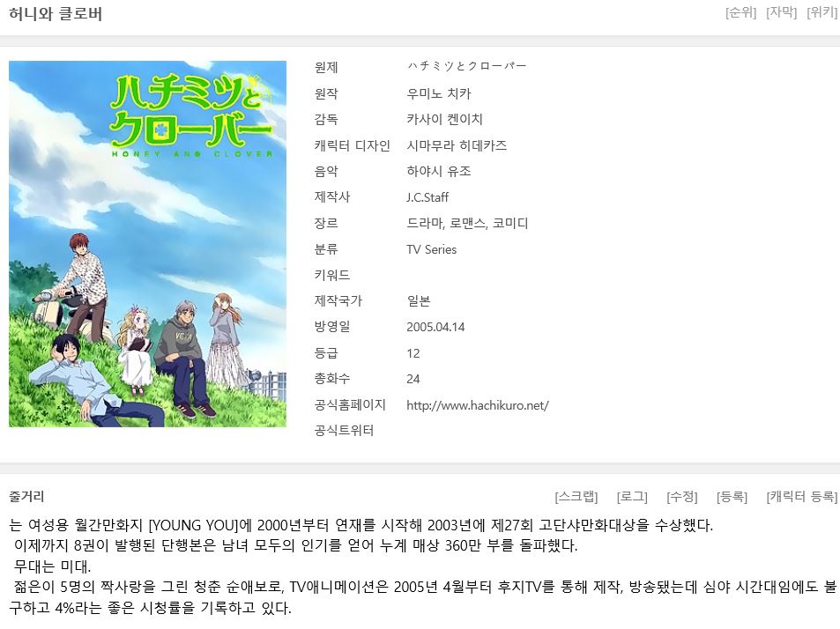Image resolution: width=840 pixels, height=629 pixels.
Task: Click the composer name 하야시 유조
Action: click(x=439, y=171)
